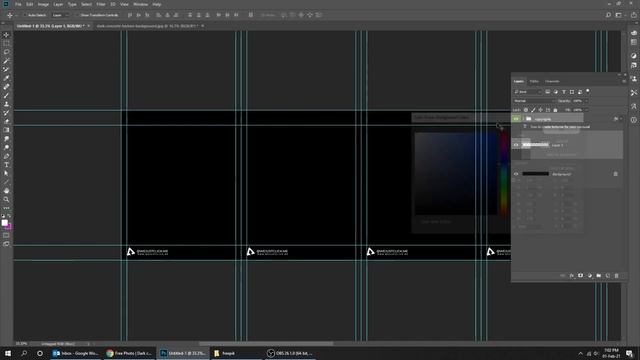Open the Window menu
The height and width of the screenshot is (360, 640).
(140, 4)
